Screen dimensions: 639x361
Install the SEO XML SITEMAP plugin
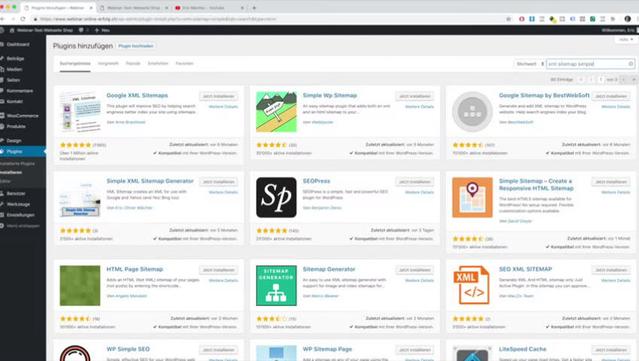pos(611,270)
